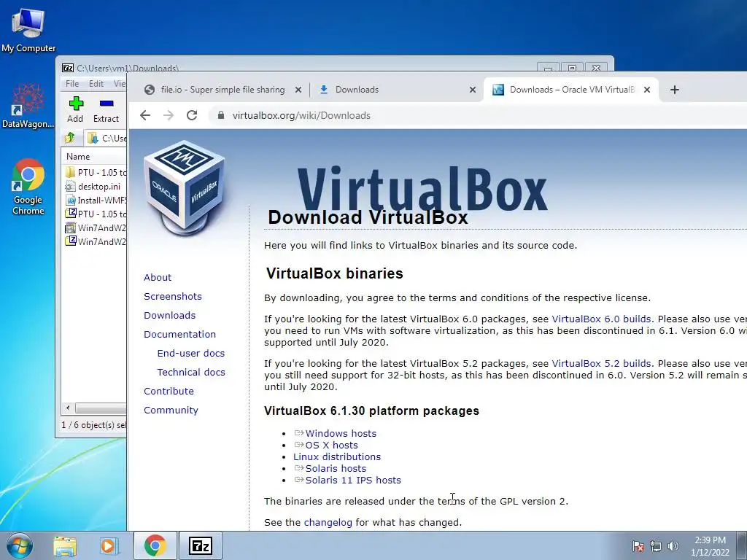Image resolution: width=747 pixels, height=560 pixels.
Task: Switch to 7-Zip via taskbar
Action: coord(200,545)
